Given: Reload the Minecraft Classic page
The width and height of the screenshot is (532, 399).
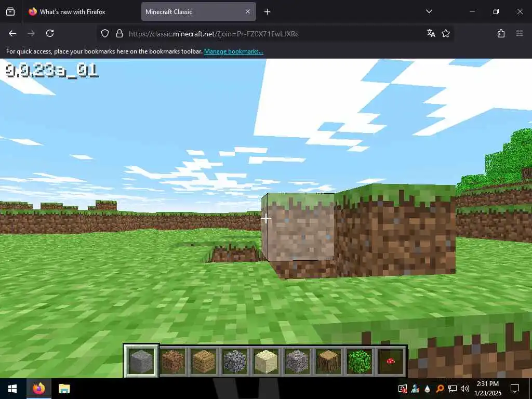Looking at the screenshot, I should pos(50,33).
